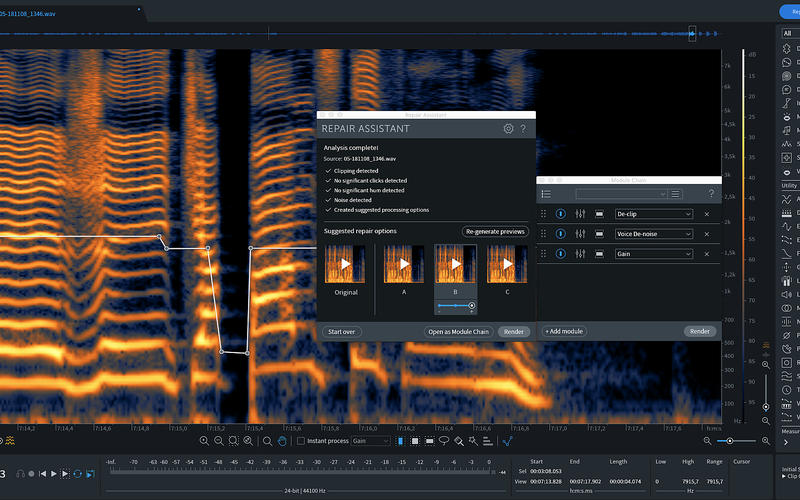The image size is (800, 500).
Task: Remove the Voice De-noise module from chain
Action: coord(707,234)
